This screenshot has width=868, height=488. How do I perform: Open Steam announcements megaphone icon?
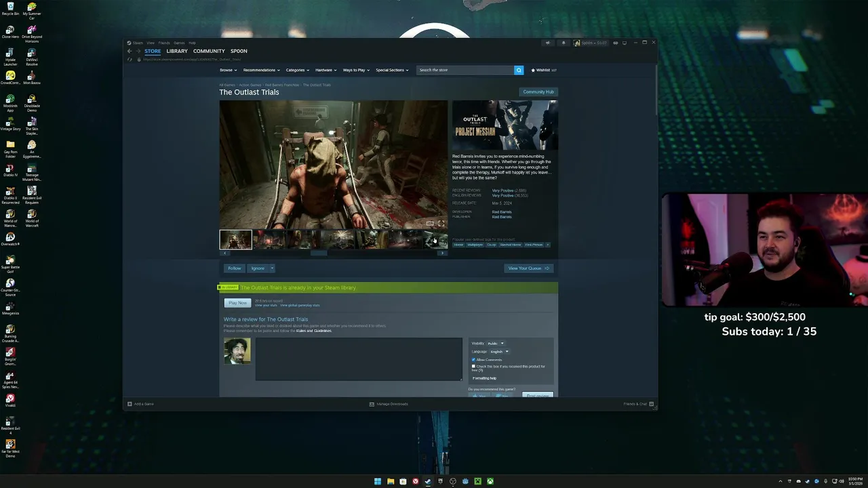(x=548, y=43)
